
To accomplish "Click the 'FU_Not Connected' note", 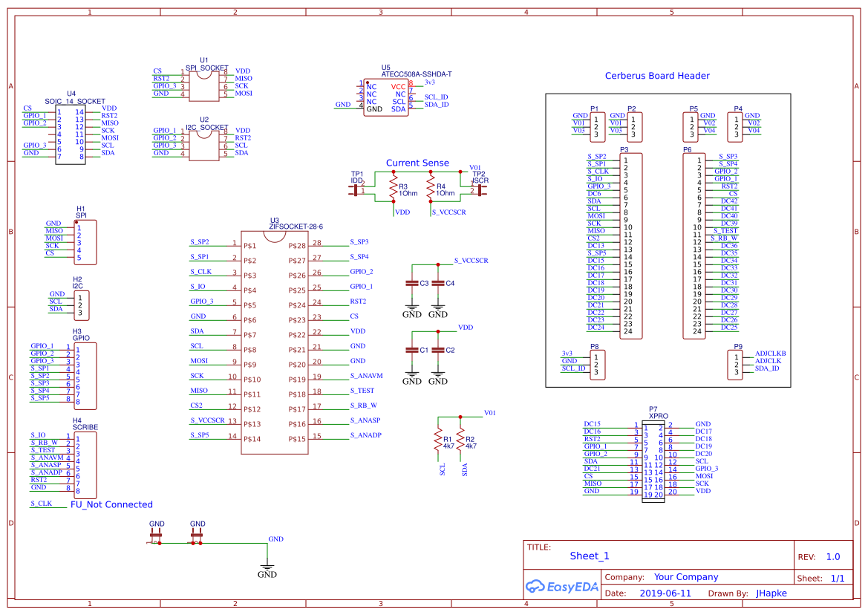I will pos(111,504).
